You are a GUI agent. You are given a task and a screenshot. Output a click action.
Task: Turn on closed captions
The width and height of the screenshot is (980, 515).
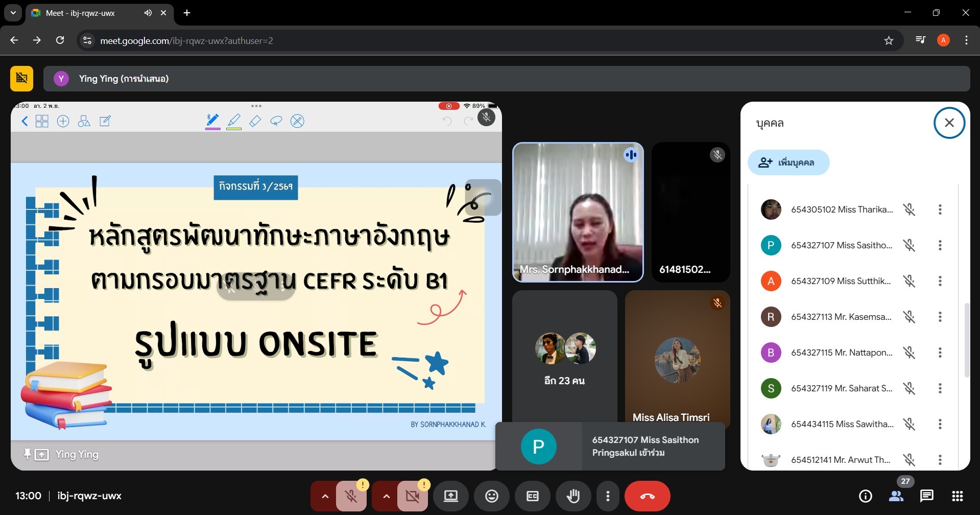pyautogui.click(x=532, y=496)
